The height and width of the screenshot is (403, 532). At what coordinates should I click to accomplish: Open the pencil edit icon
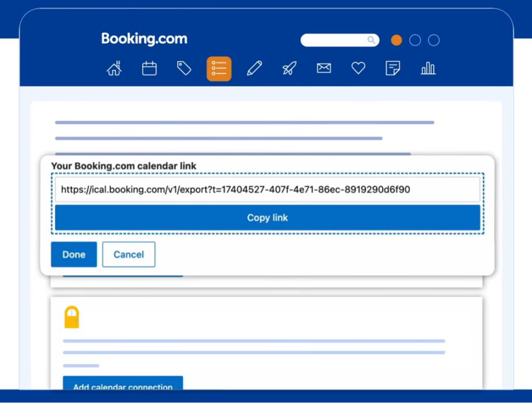255,68
